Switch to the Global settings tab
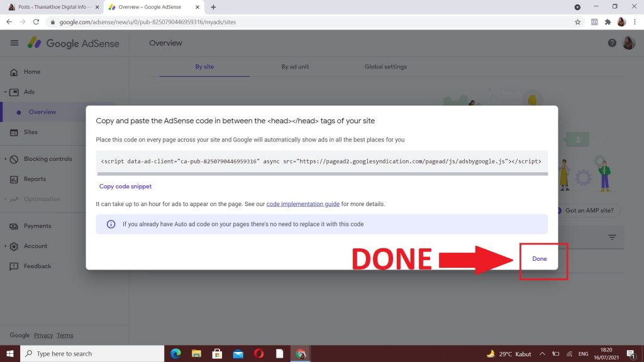Viewport: 644px width, 362px height. coord(386,67)
